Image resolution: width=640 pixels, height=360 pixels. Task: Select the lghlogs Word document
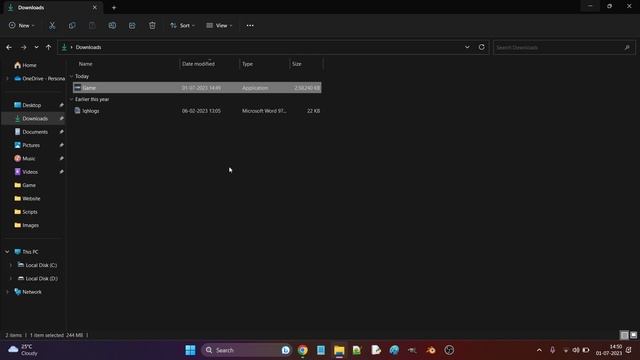tap(197, 111)
